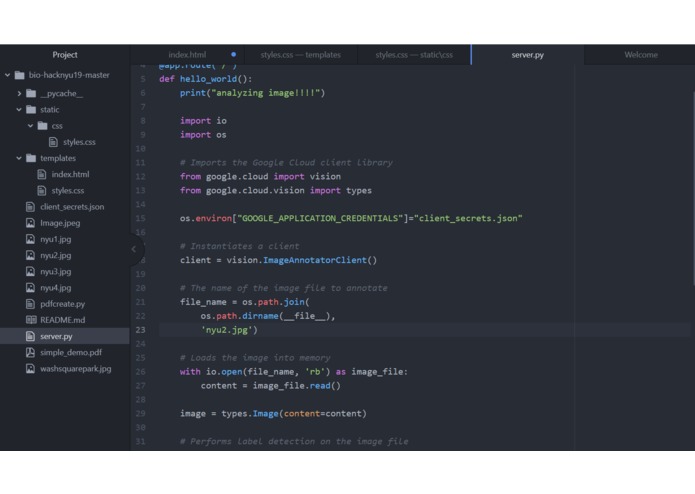This screenshot has width=695, height=494.
Task: Click the Image.jpeg image icon
Action: [x=30, y=223]
